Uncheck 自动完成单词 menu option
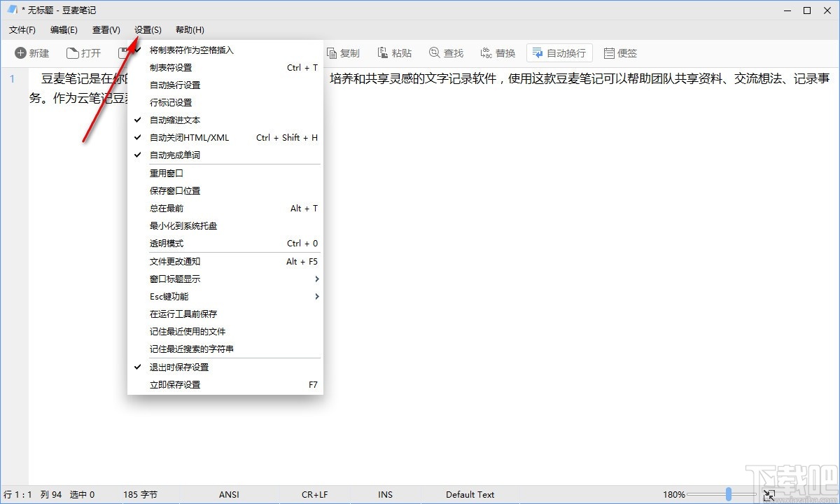The image size is (840, 504). coord(175,155)
